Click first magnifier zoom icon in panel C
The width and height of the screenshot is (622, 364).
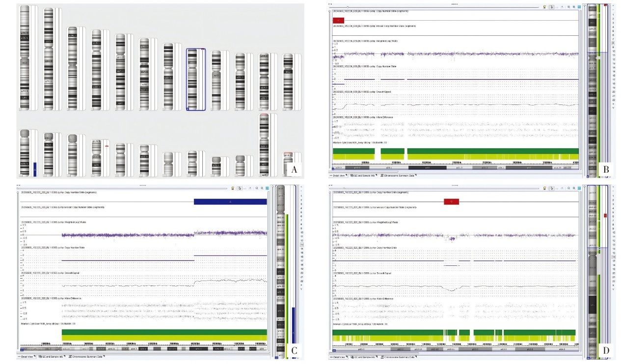(256, 187)
